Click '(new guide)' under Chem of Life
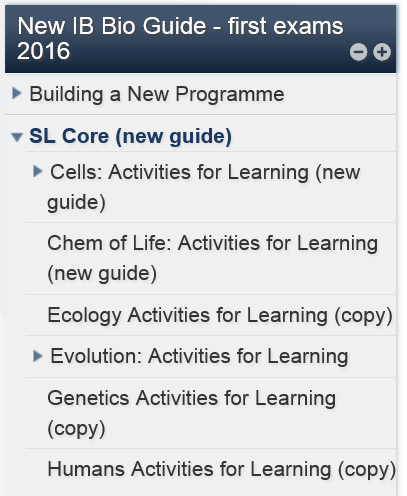Image resolution: width=407 pixels, height=496 pixels. (102, 274)
